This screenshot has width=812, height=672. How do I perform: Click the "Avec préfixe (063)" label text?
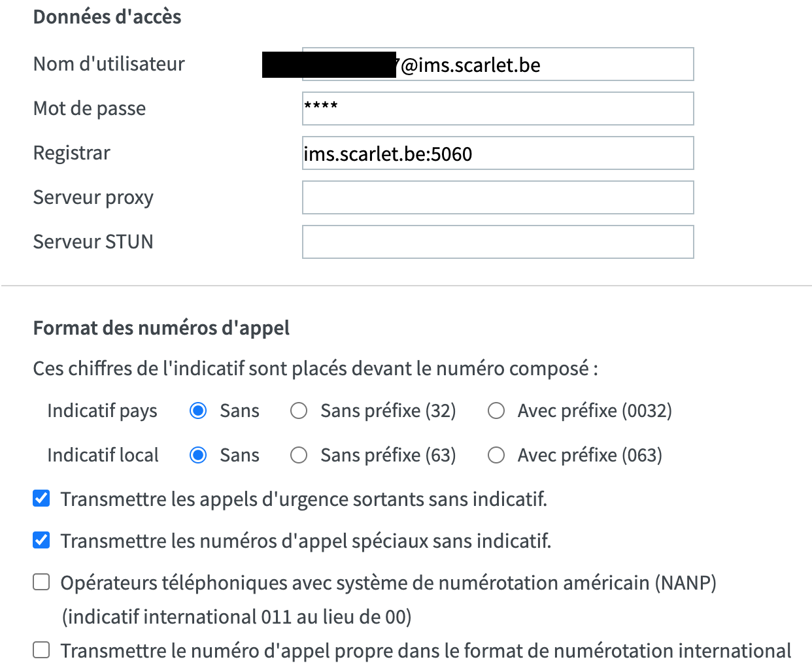(x=590, y=455)
